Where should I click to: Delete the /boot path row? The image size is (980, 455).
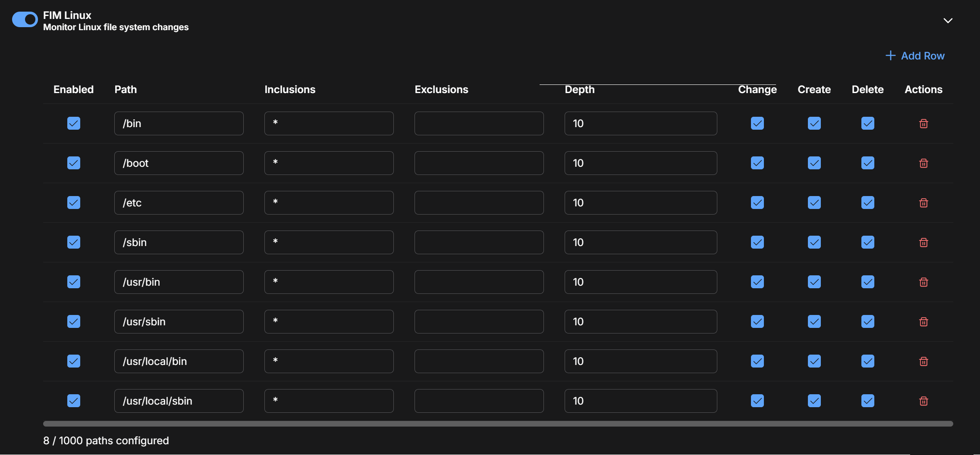(923, 163)
